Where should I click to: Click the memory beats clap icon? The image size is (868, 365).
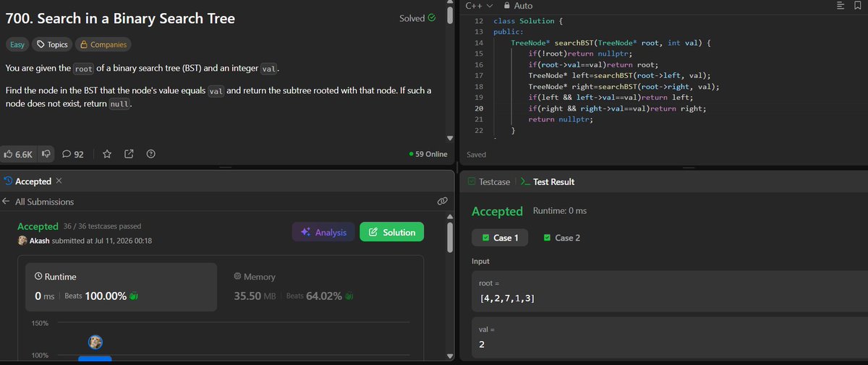[348, 296]
